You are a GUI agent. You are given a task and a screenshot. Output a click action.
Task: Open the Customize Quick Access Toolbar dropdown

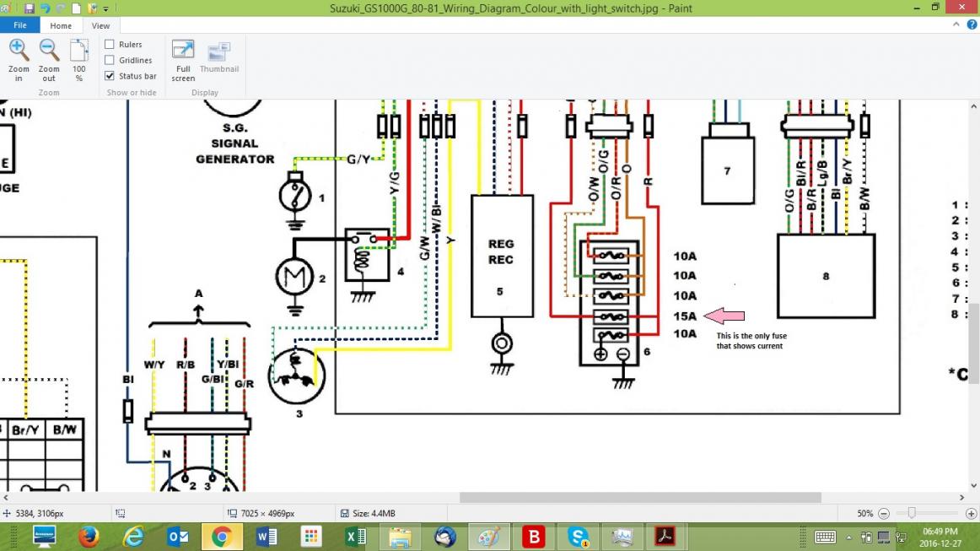(x=105, y=8)
